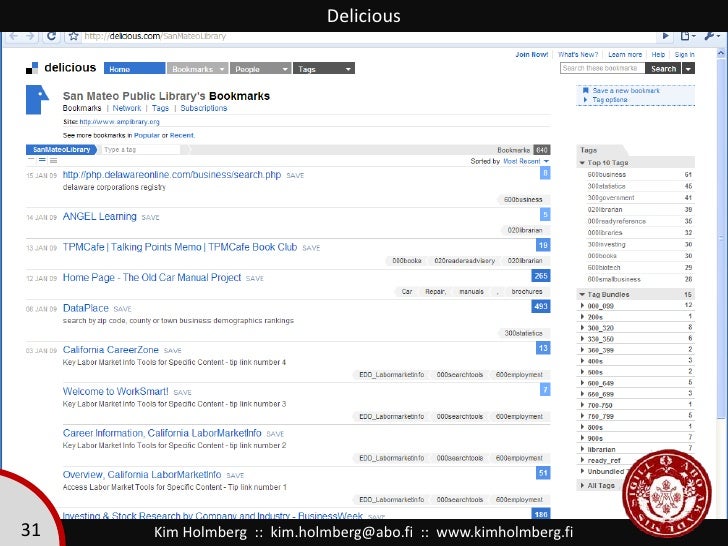Screen dimensions: 728x546
Task: Click the search these bookmarks field
Action: (x=602, y=68)
